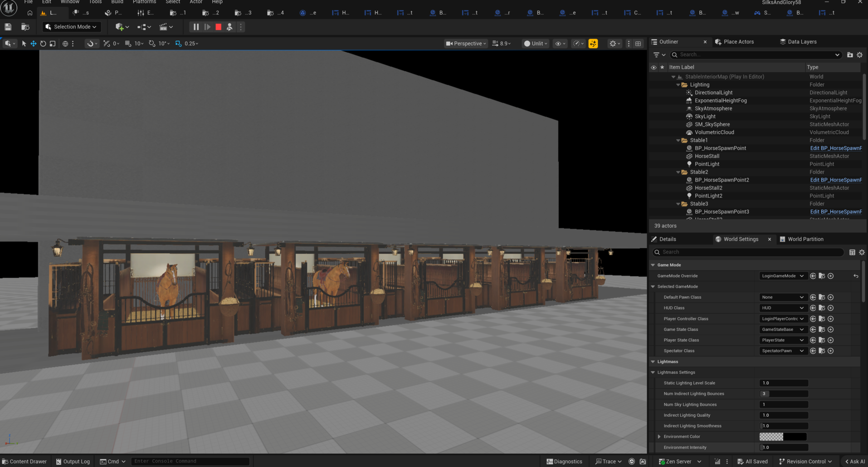Open the viewport performance/scalability menu

579,44
